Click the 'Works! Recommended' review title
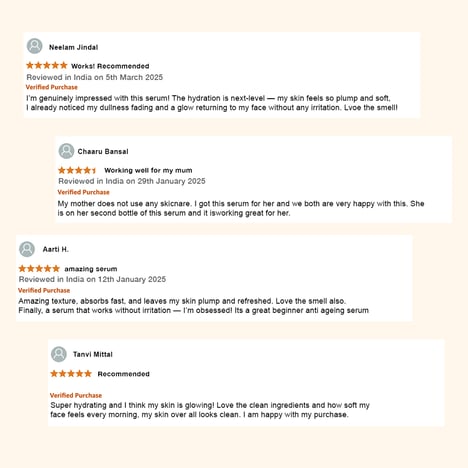The width and height of the screenshot is (468, 468). 110,66
